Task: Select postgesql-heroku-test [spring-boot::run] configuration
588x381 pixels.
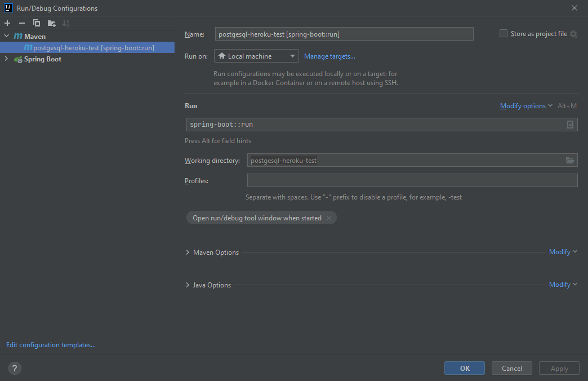Action: tap(87, 48)
